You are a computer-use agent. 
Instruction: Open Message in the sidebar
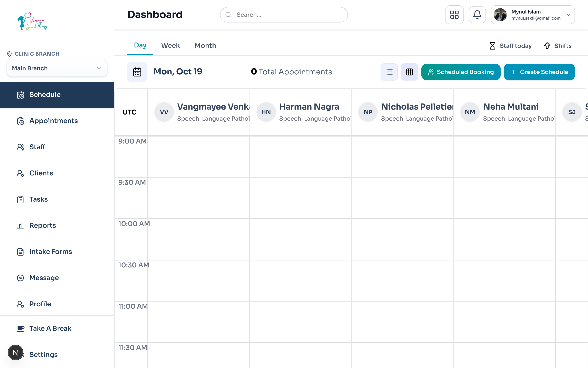click(57, 278)
